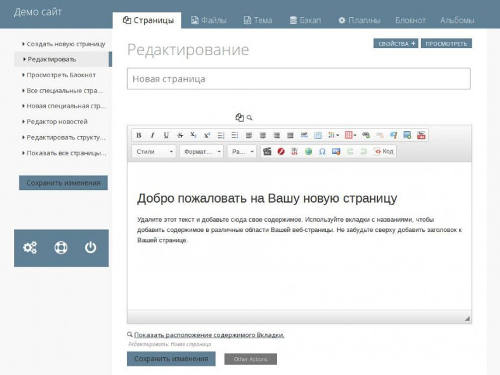The width and height of the screenshot is (500, 375).
Task: Switch to the Файлы tab
Action: click(x=209, y=20)
